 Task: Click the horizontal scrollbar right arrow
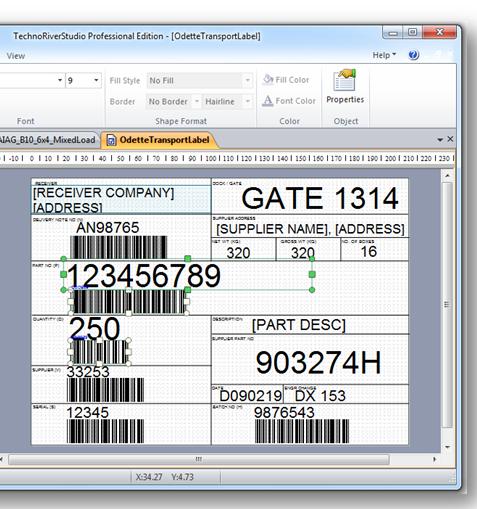coord(434,459)
